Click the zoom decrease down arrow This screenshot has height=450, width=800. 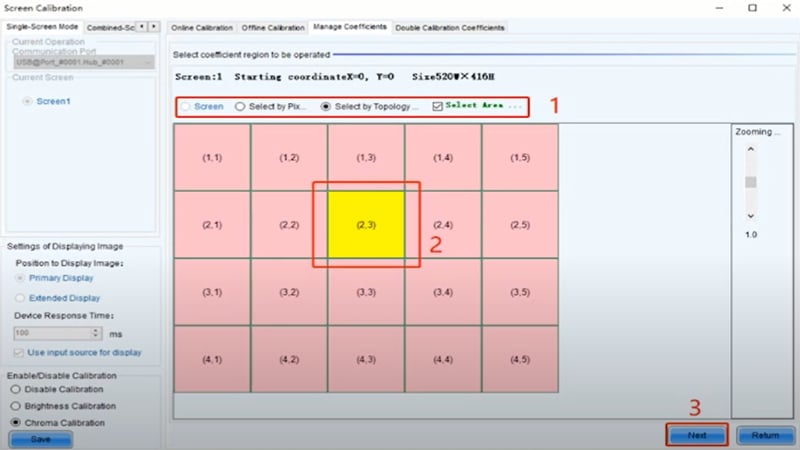click(751, 216)
